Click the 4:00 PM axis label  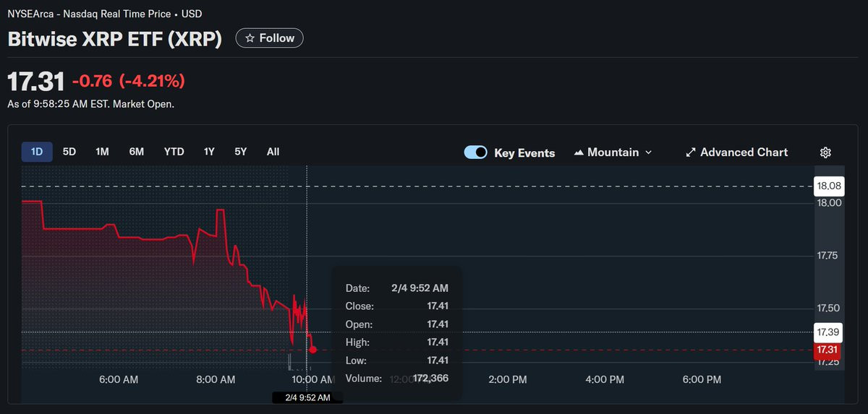pyautogui.click(x=605, y=379)
